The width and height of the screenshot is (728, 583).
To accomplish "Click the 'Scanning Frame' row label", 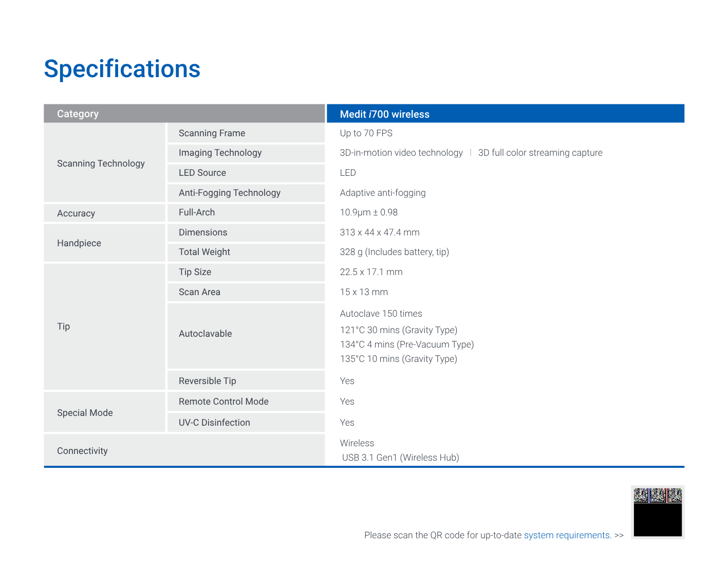I will [x=246, y=133].
